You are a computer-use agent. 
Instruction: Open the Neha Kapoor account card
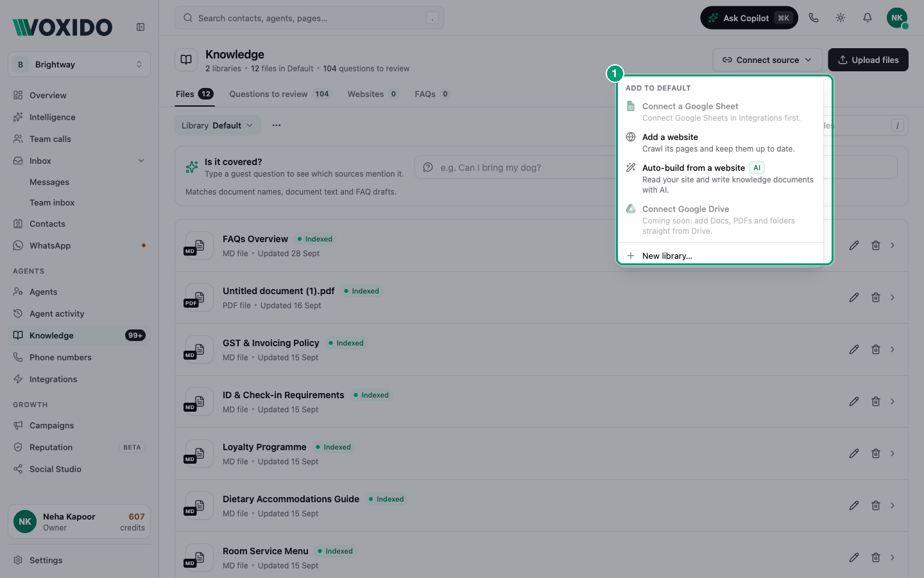(x=80, y=521)
